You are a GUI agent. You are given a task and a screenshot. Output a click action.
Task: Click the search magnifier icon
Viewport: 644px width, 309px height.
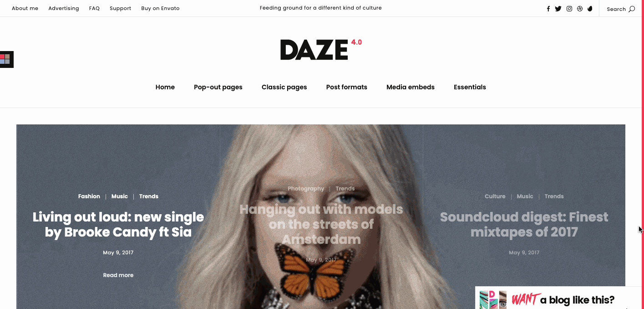click(632, 9)
